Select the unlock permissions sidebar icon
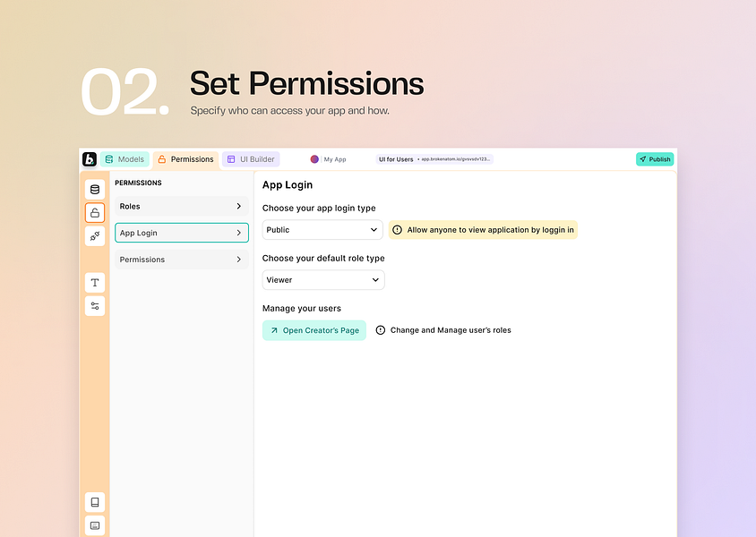This screenshot has height=537, width=756. (x=95, y=213)
